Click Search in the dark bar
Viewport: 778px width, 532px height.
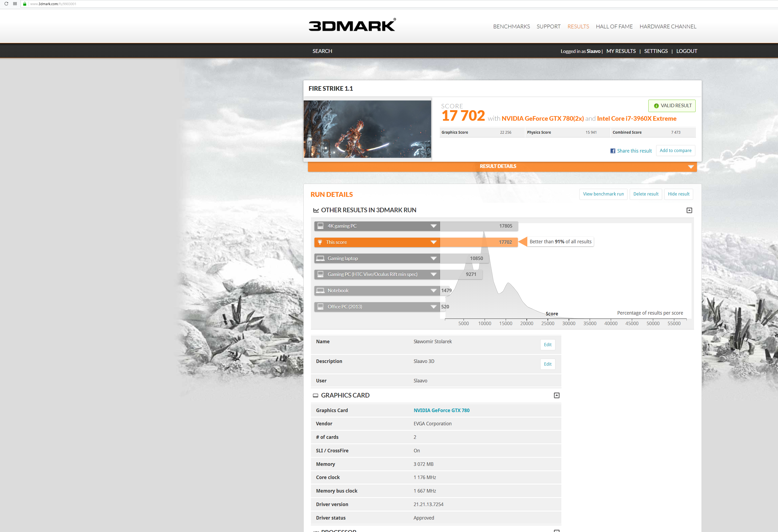pyautogui.click(x=322, y=51)
